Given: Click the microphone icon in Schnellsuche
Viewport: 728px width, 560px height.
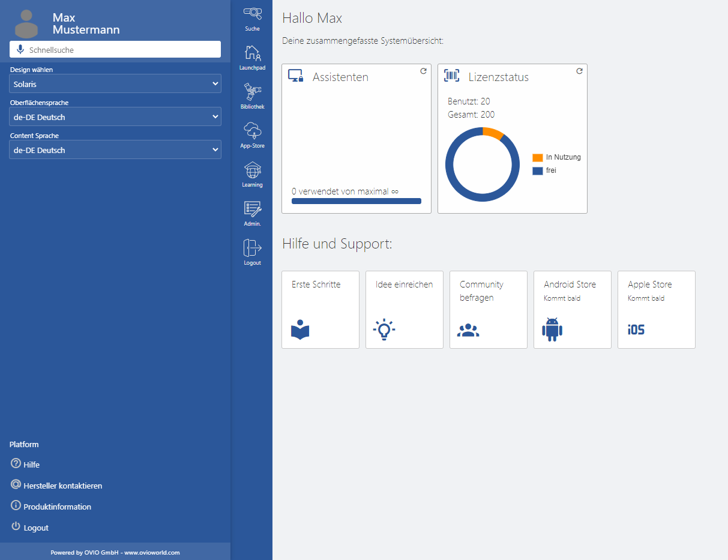Looking at the screenshot, I should [x=20, y=50].
